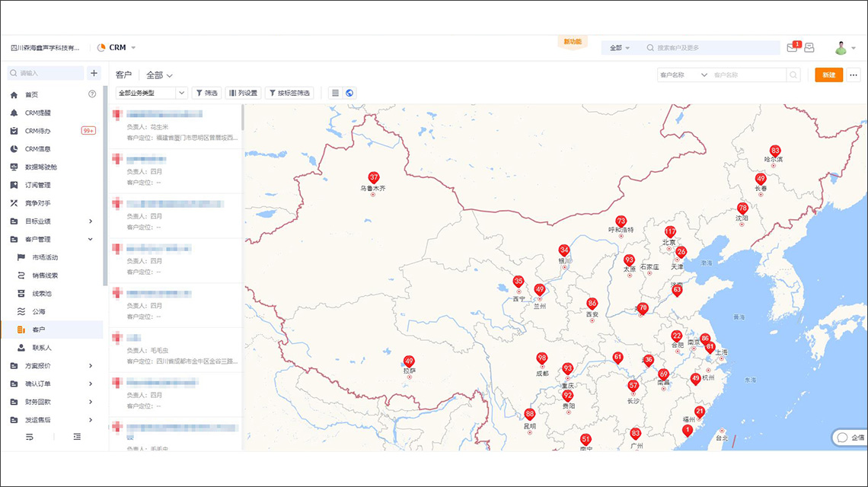Click the 乌鲁木齐 map marker 37
Screen dimensions: 868x487
pyautogui.click(x=374, y=178)
